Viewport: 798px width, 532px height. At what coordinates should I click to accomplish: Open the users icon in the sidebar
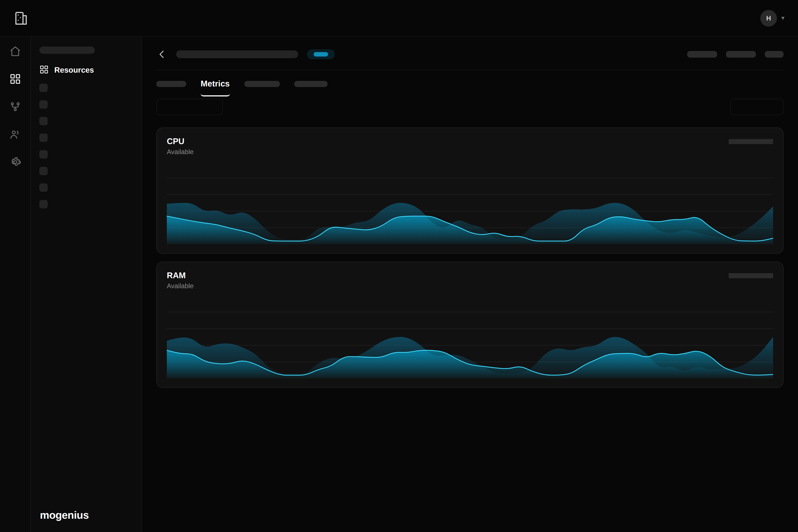(15, 134)
